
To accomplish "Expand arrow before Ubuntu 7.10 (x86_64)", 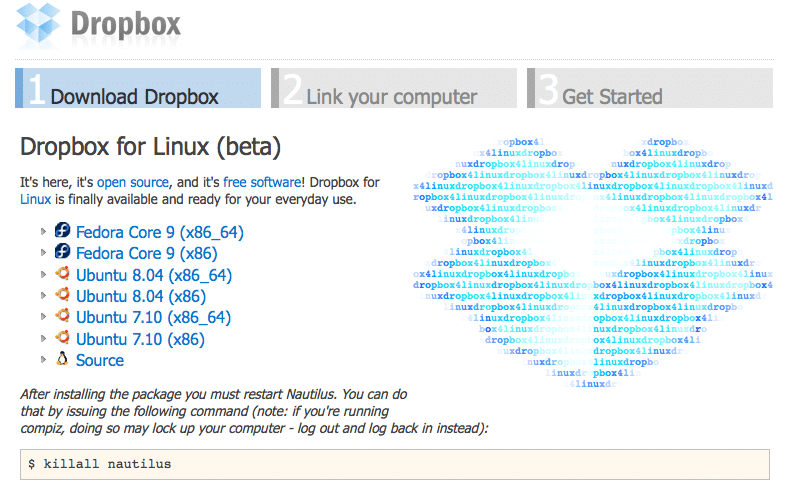I will [43, 316].
